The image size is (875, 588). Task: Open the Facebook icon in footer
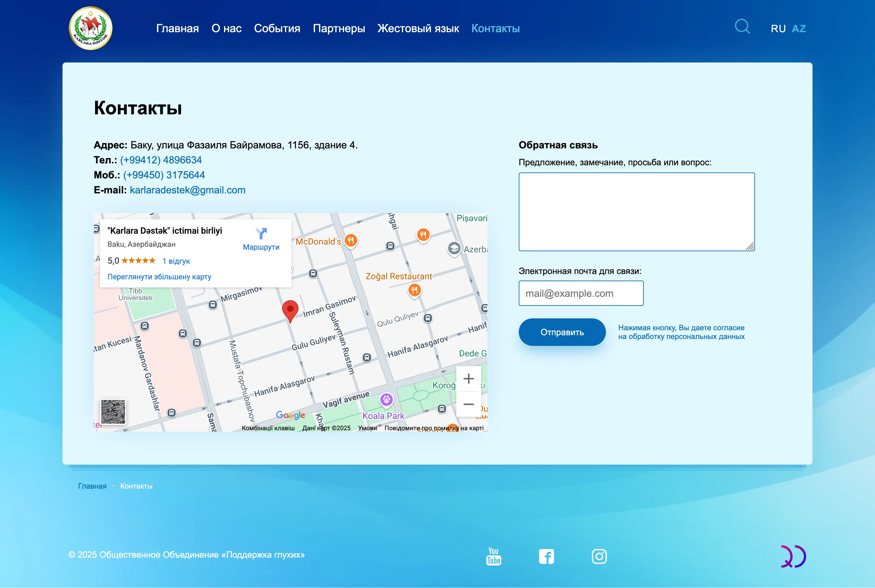click(x=547, y=556)
